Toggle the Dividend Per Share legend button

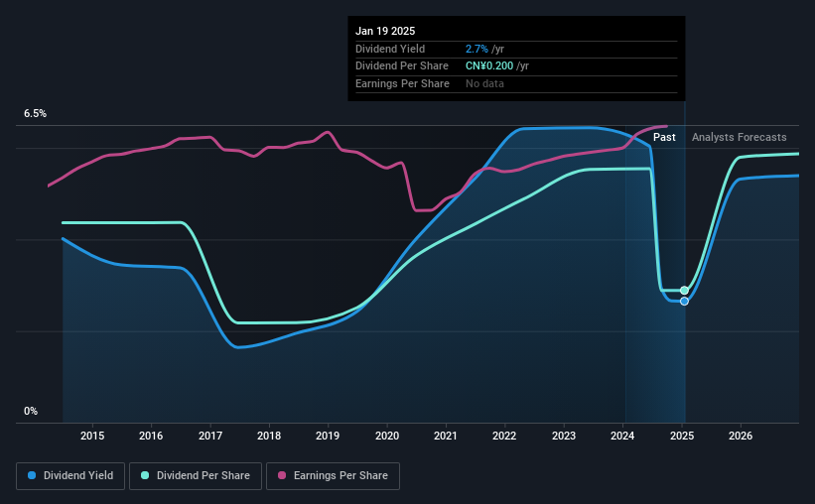pos(196,476)
